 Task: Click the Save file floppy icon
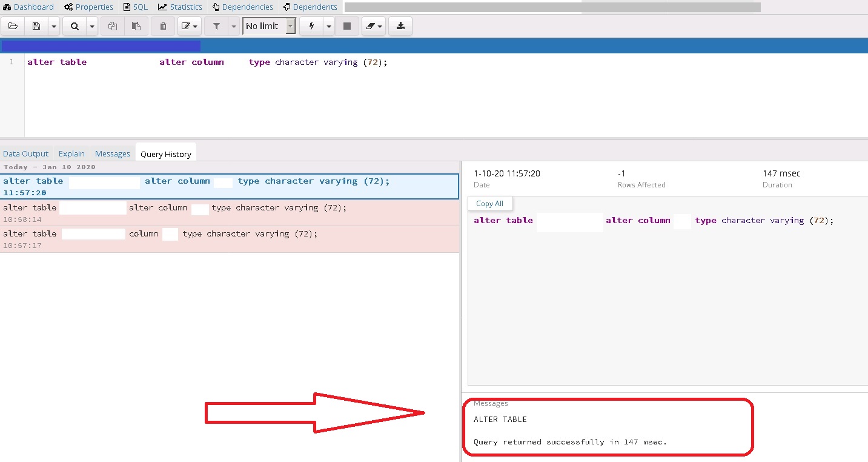(x=36, y=26)
